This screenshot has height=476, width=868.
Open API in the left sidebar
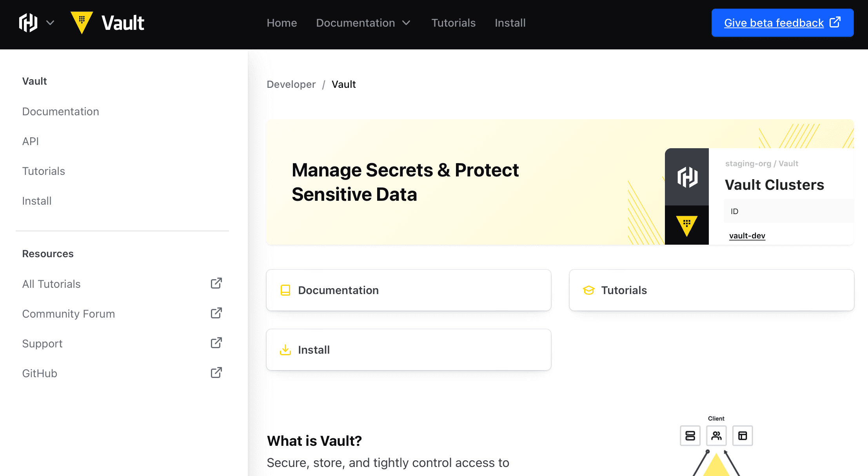31,141
